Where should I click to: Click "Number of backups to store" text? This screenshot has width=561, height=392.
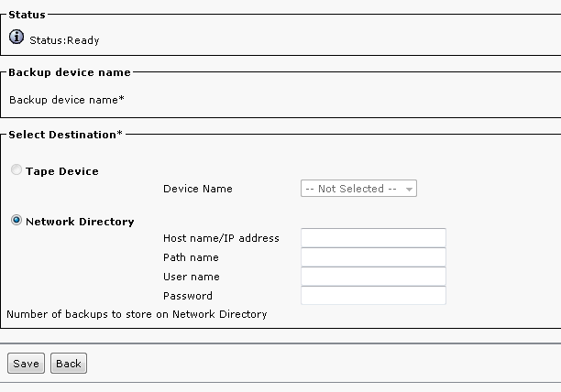click(137, 314)
